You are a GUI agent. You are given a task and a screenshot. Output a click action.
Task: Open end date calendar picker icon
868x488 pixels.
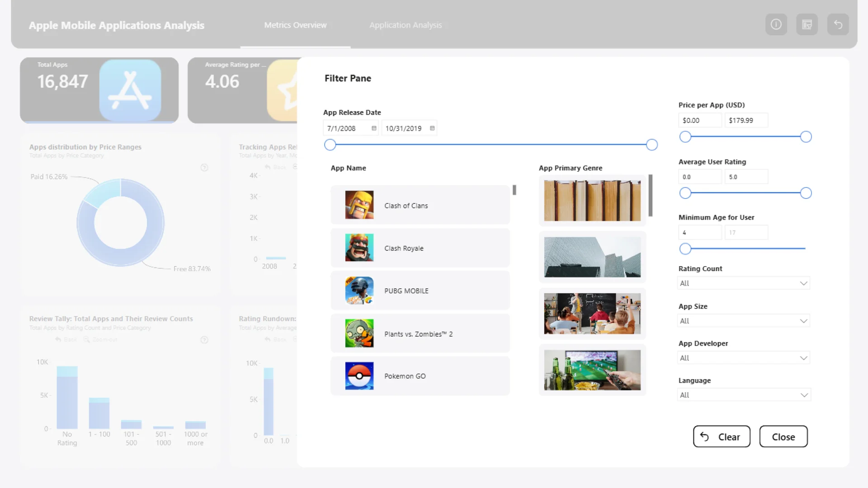432,128
